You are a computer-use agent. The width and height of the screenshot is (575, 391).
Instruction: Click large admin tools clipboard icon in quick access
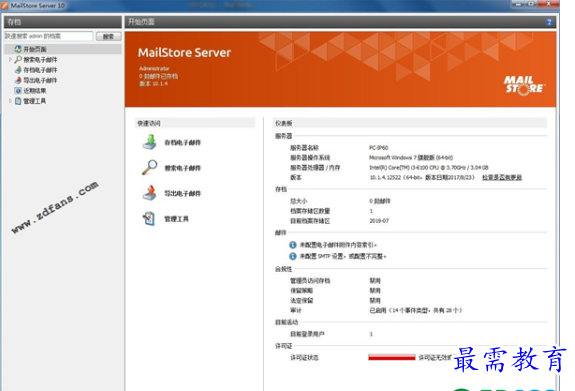[x=149, y=219]
